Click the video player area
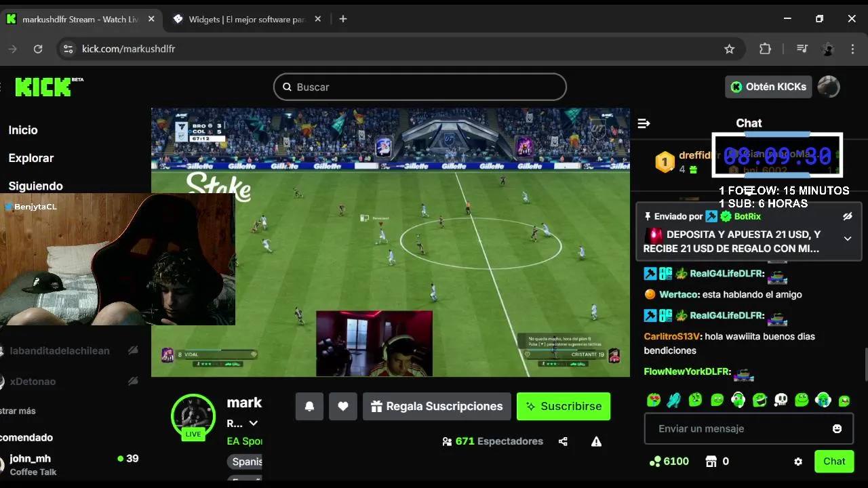 [x=390, y=242]
